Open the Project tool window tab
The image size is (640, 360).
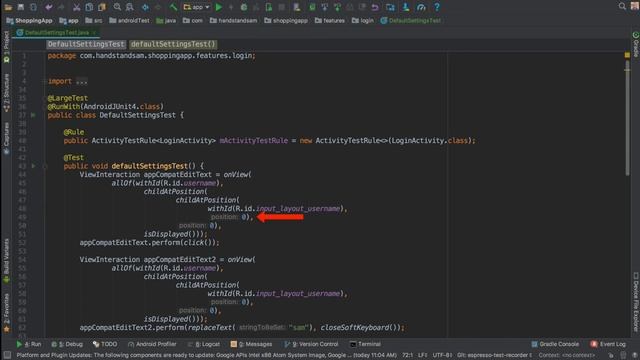(6, 46)
